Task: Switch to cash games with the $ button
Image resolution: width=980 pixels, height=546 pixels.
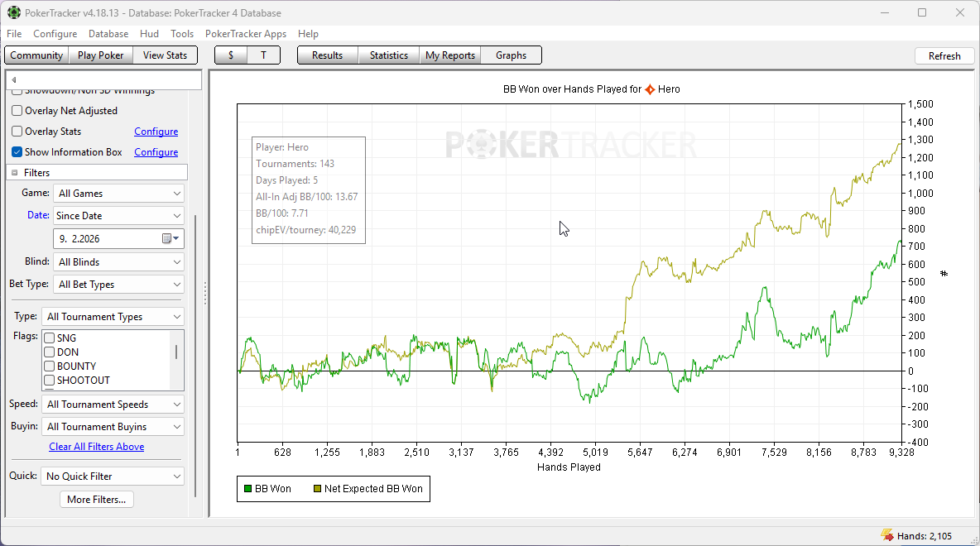Action: [231, 55]
